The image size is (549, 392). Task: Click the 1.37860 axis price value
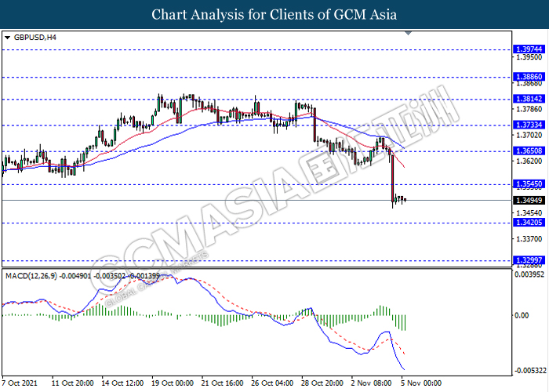529,109
